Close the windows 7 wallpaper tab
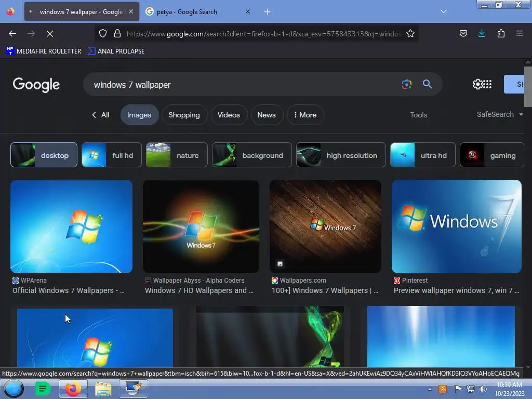The width and height of the screenshot is (532, 399). tap(131, 11)
